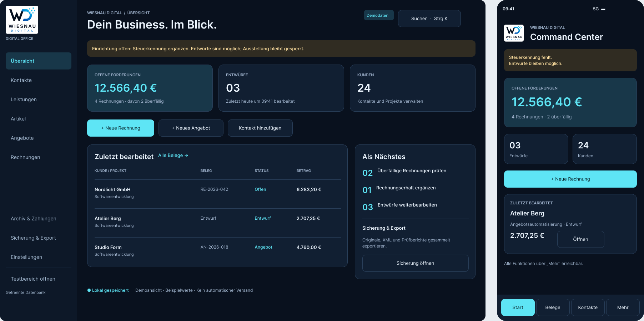
Task: Click Überfällige Rechnungen prüfen task
Action: tap(412, 171)
